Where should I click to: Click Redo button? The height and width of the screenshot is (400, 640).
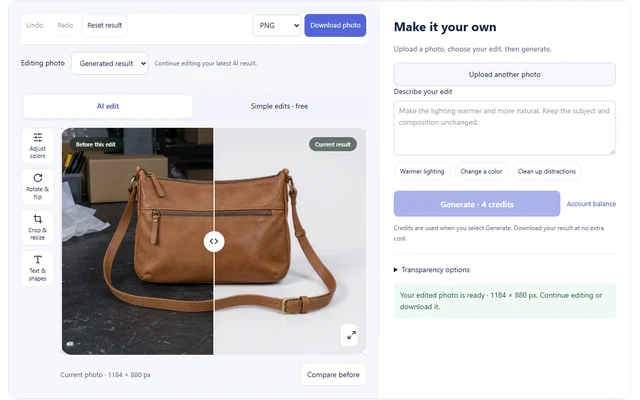pos(65,25)
